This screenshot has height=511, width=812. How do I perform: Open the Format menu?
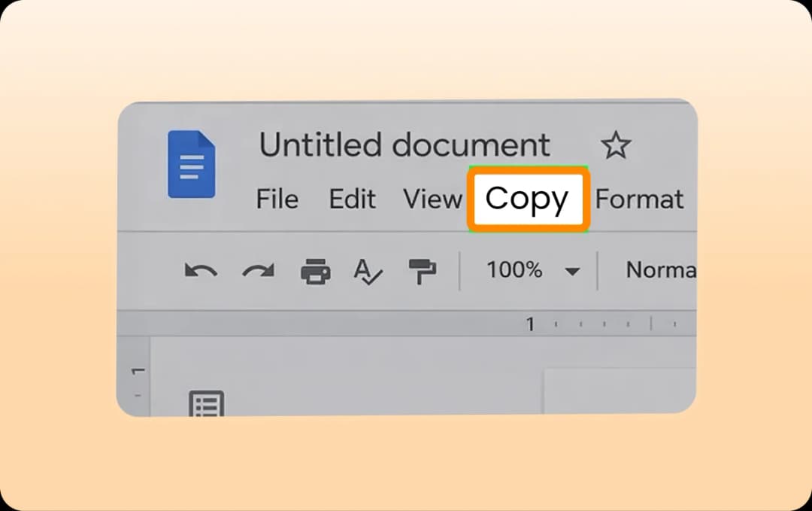pyautogui.click(x=640, y=199)
